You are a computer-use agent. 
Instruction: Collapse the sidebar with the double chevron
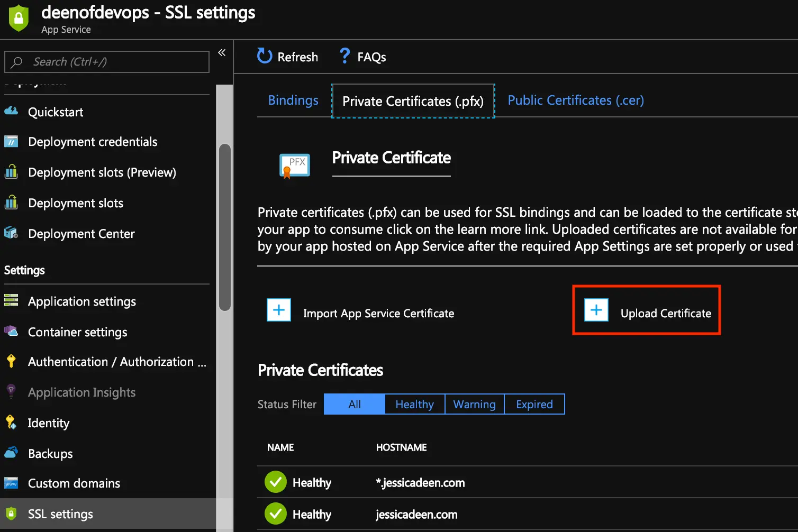pyautogui.click(x=222, y=52)
